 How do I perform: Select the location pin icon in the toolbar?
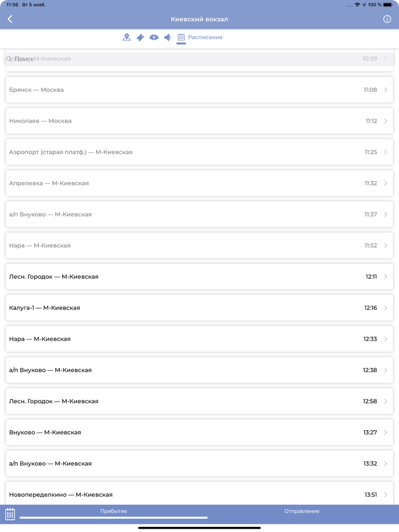click(x=127, y=37)
